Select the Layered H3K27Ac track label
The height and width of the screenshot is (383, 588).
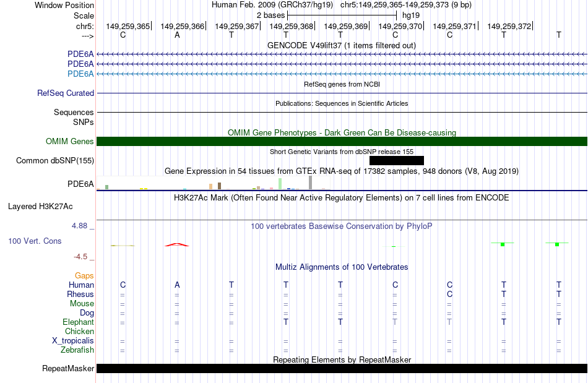coord(40,207)
